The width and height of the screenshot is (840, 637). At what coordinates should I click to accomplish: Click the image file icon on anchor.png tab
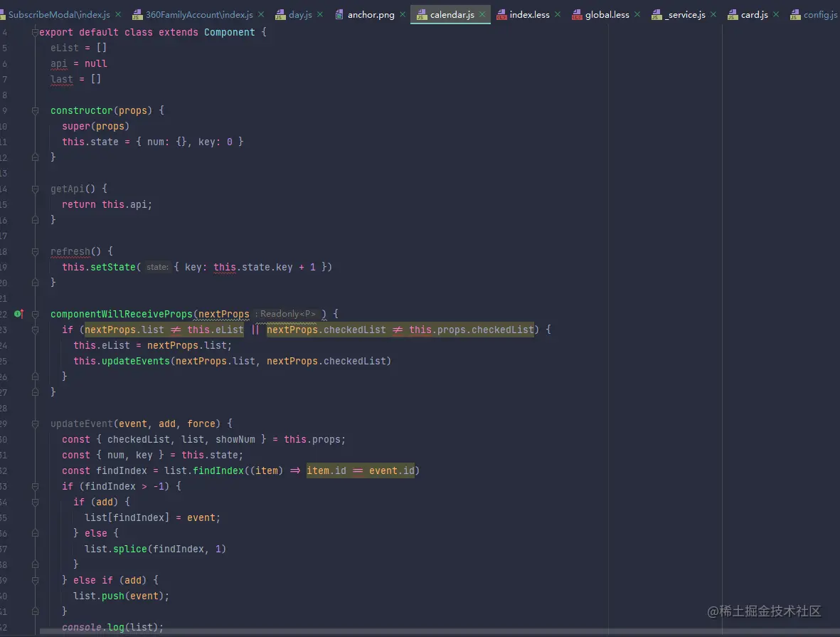339,15
